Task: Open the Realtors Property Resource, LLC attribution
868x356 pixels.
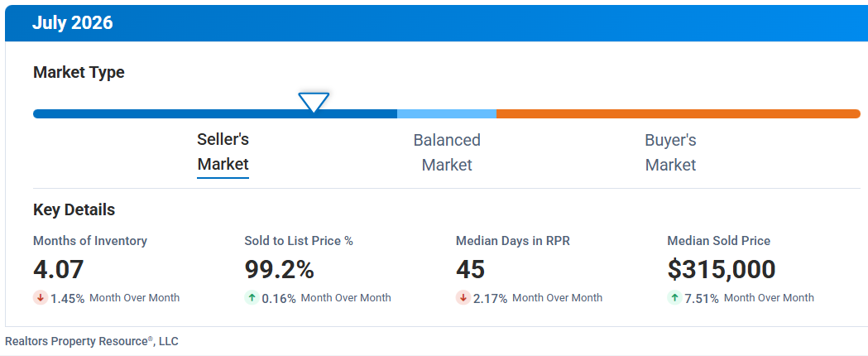Action: coord(92,341)
